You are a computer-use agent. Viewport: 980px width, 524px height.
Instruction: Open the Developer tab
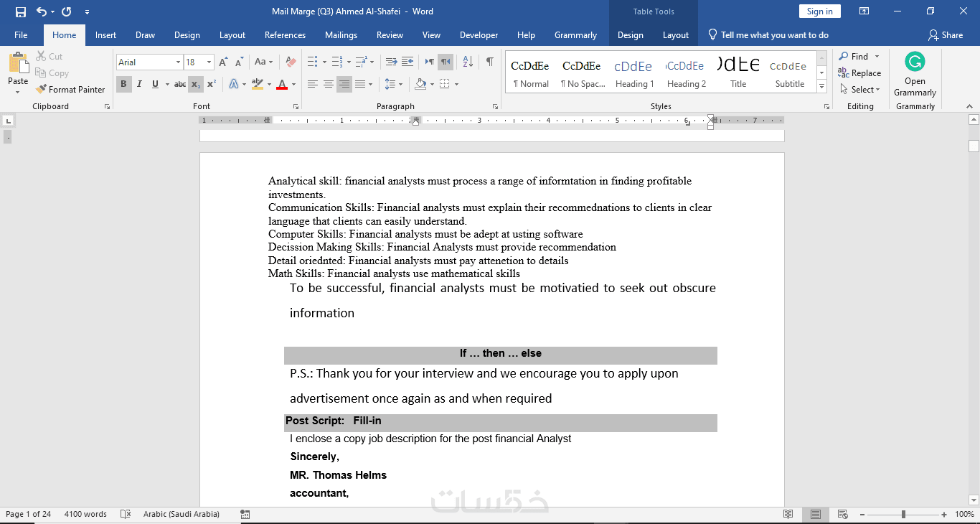[x=479, y=35]
